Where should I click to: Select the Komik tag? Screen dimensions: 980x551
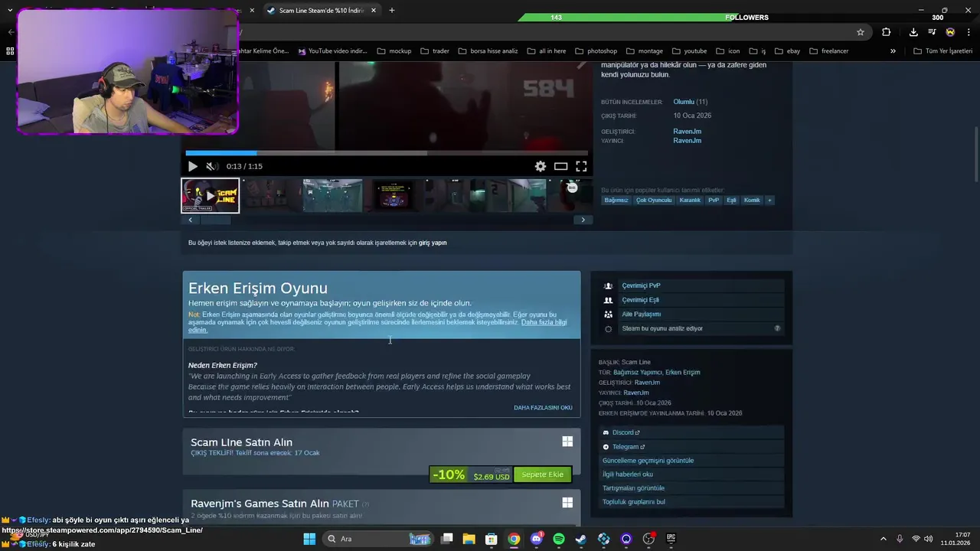[x=752, y=201]
